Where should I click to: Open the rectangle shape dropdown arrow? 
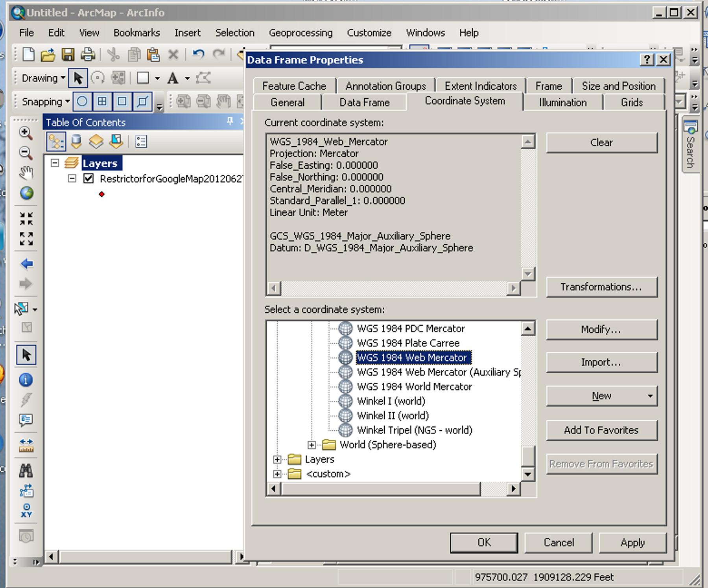click(157, 78)
